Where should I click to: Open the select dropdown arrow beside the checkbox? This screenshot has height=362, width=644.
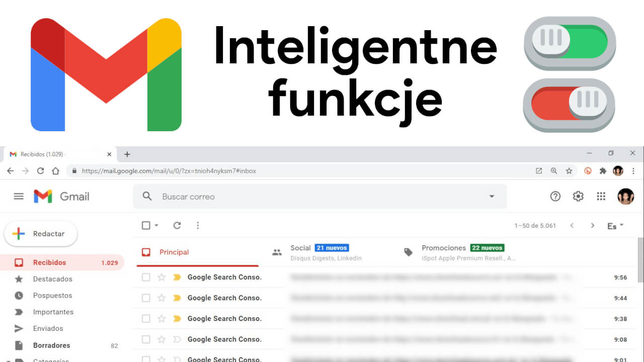pos(156,225)
